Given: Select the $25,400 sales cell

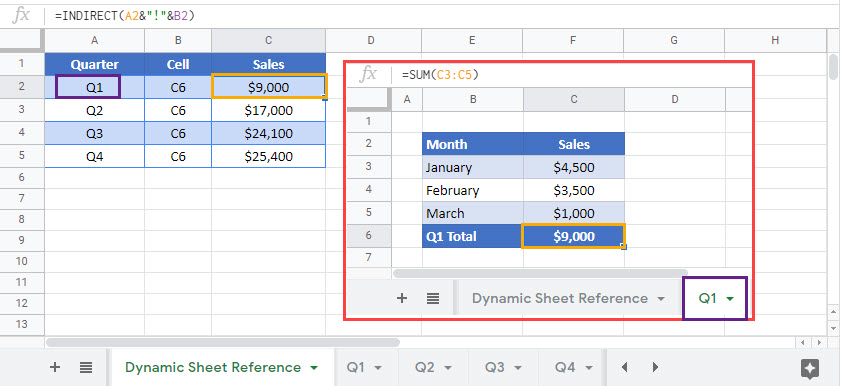Looking at the screenshot, I should [269, 156].
